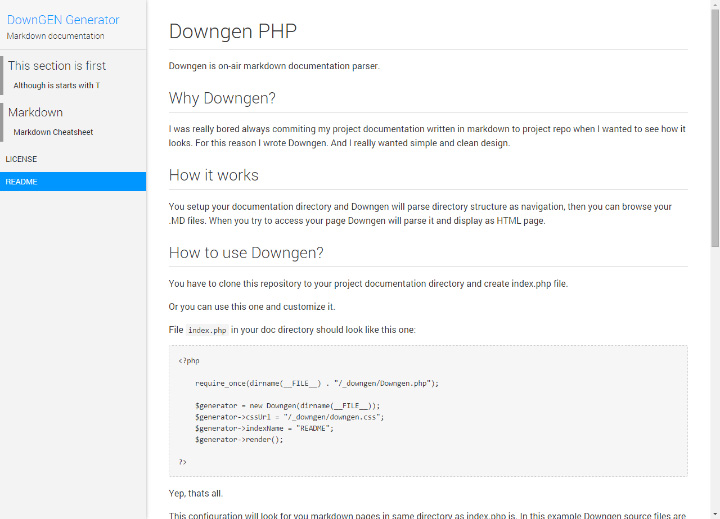Click 'Or you can use this one' sentence

click(x=252, y=306)
